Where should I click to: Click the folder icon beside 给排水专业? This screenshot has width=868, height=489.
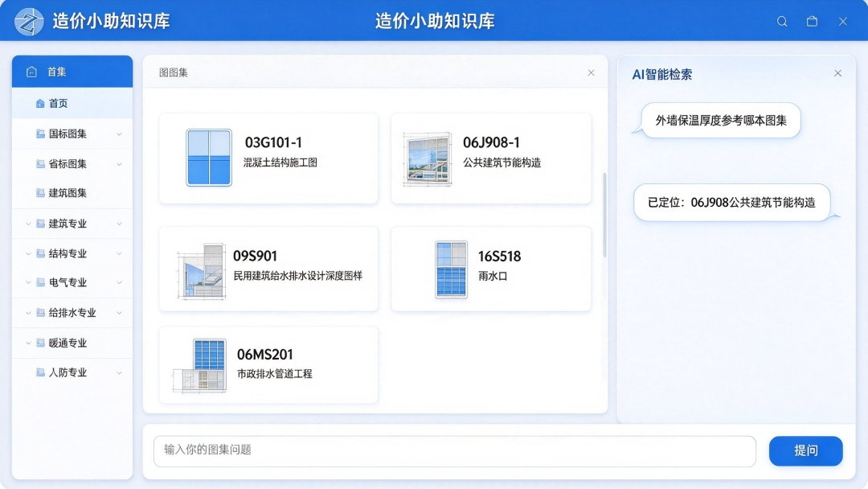tap(40, 312)
